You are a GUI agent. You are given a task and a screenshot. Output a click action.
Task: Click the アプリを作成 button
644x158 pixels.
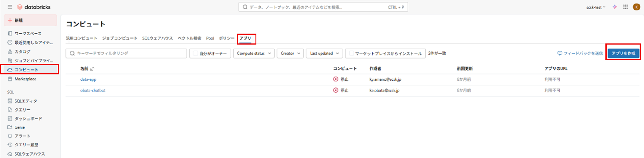pos(623,53)
